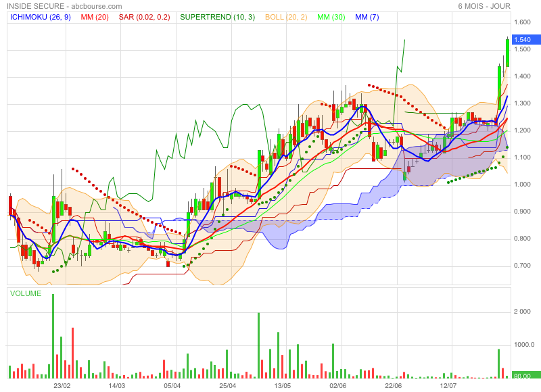Image resolution: width=541 pixels, height=392 pixels.
Task: Click the 02/06 date axis label
Action: click(x=337, y=385)
